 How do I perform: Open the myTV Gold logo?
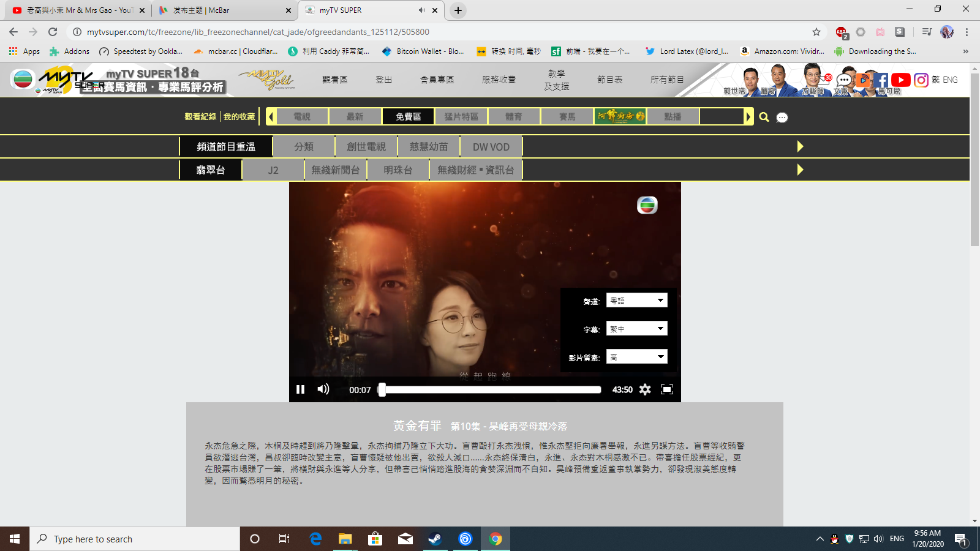(267, 80)
